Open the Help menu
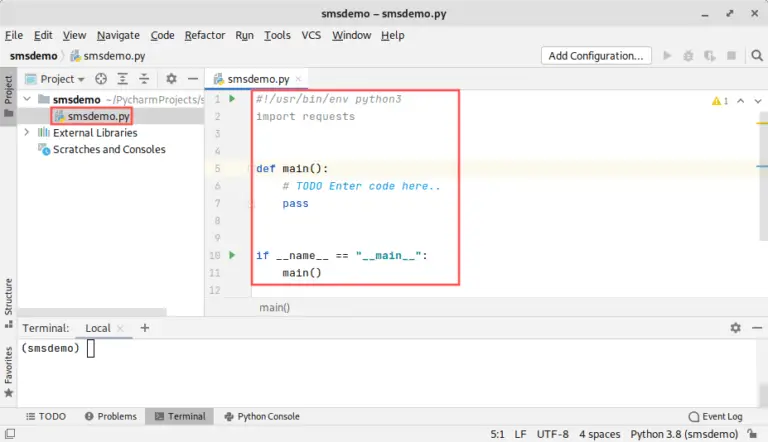Image resolution: width=768 pixels, height=442 pixels. click(x=392, y=35)
